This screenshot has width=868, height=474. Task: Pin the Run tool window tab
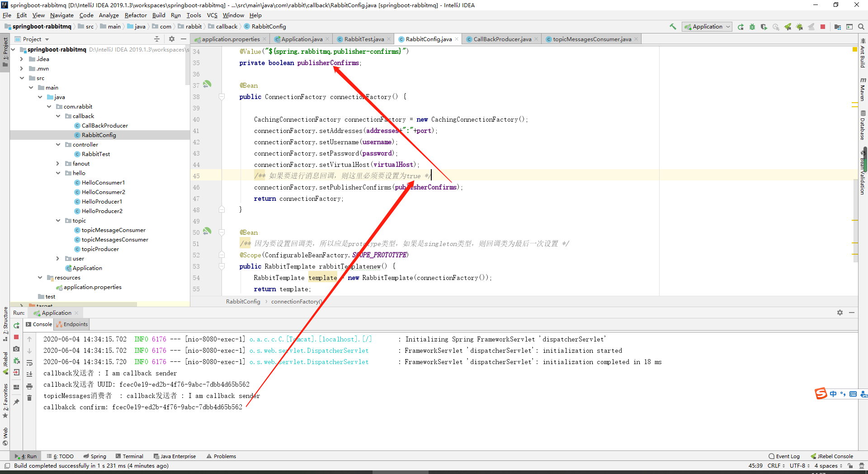16,401
